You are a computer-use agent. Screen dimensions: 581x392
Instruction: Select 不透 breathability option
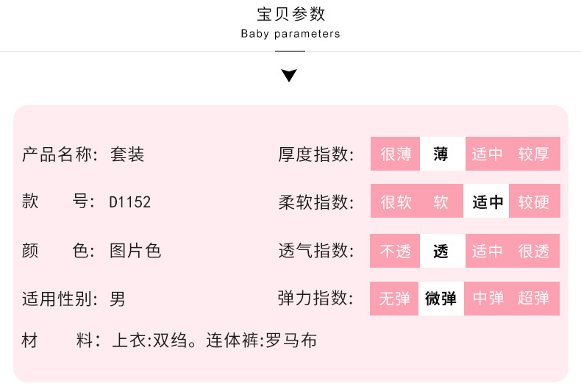click(396, 251)
